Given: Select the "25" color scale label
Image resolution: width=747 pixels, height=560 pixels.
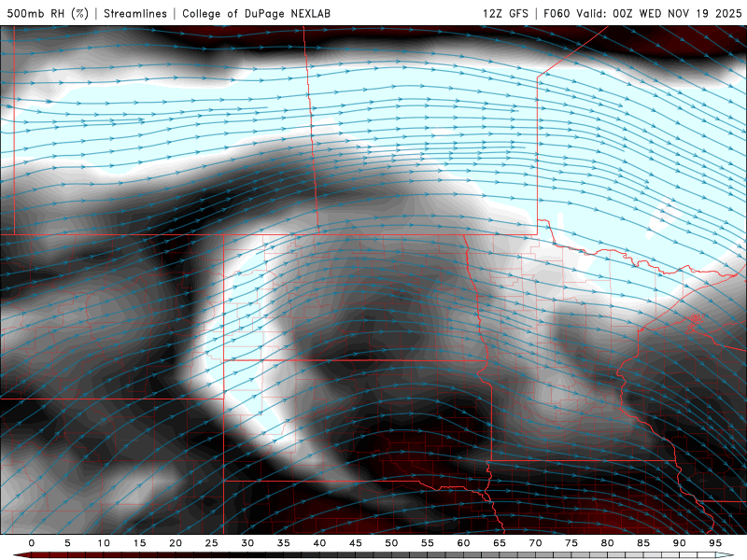Looking at the screenshot, I should coord(212,543).
